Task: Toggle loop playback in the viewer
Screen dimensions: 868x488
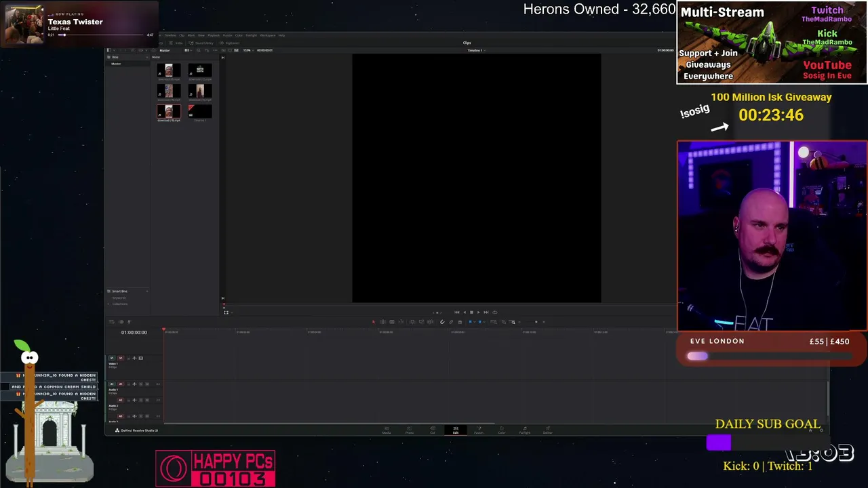Action: [x=494, y=312]
